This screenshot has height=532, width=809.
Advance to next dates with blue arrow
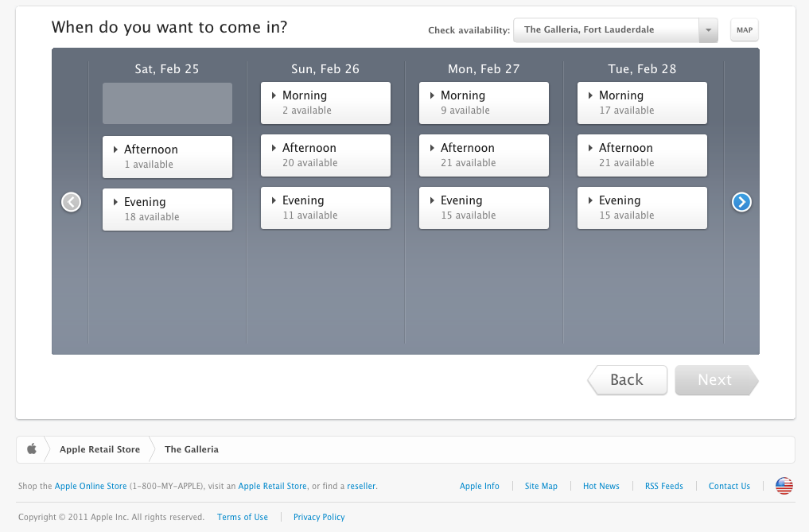pos(741,202)
